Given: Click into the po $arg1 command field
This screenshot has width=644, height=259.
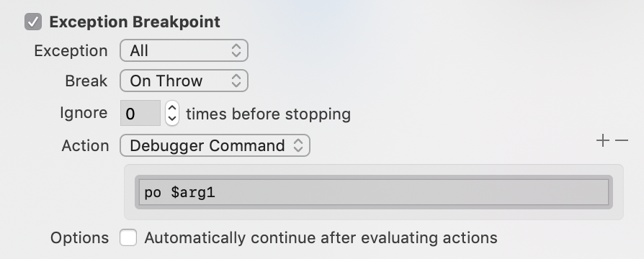Looking at the screenshot, I should pos(374,192).
